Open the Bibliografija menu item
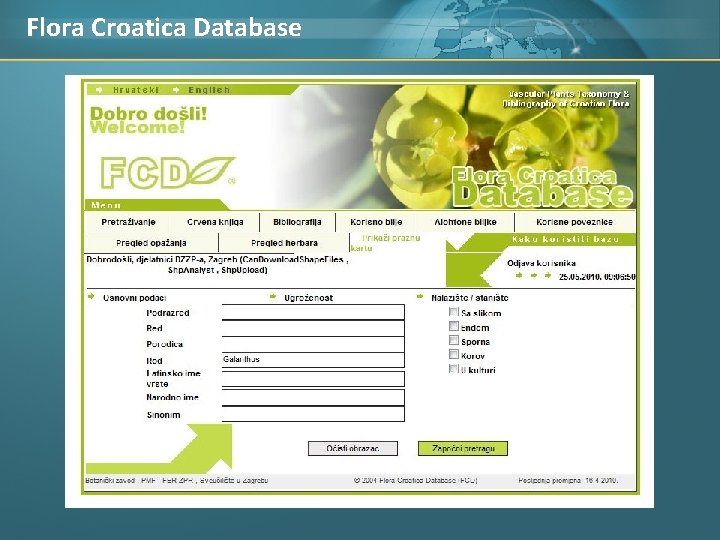This screenshot has height=540, width=720. point(297,222)
